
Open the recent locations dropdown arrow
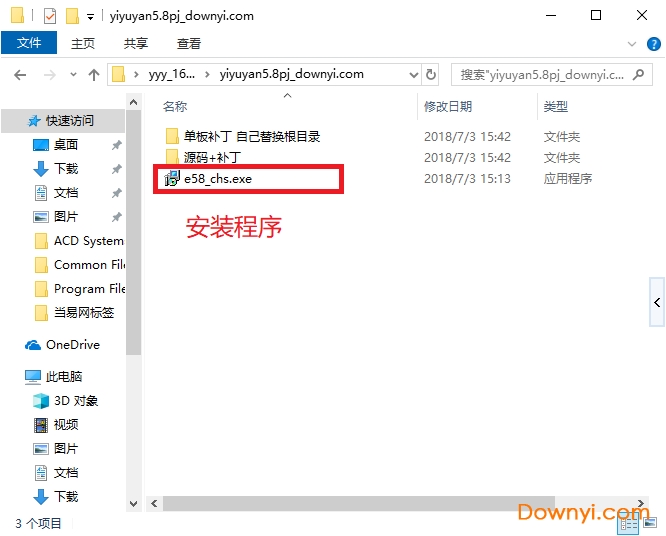(x=70, y=74)
